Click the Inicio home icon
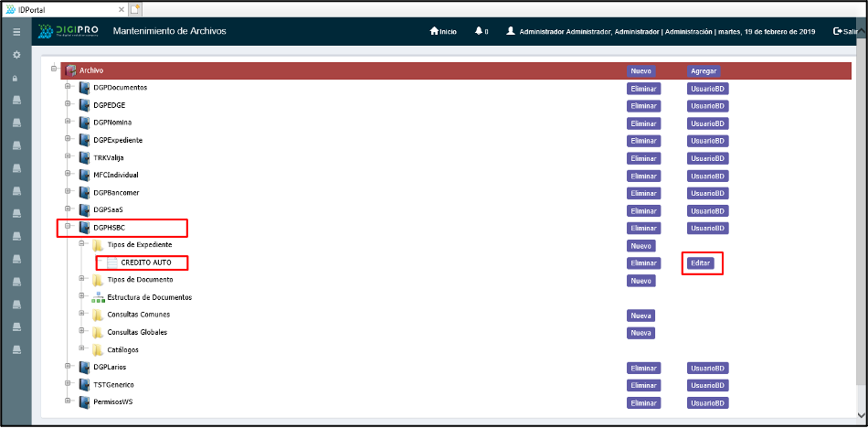868x428 pixels. coord(435,32)
